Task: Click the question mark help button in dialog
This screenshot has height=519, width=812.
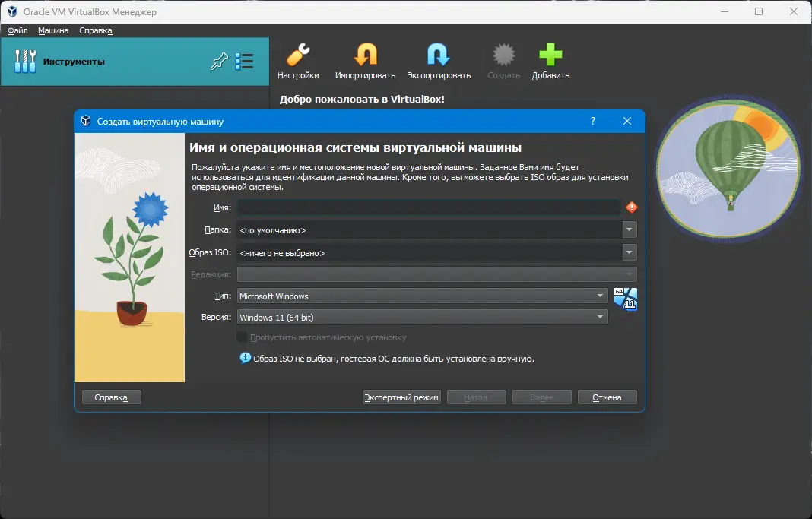Action: [x=593, y=121]
